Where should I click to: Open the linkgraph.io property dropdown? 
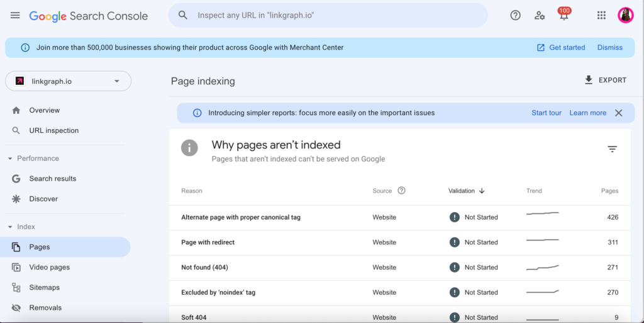click(68, 81)
